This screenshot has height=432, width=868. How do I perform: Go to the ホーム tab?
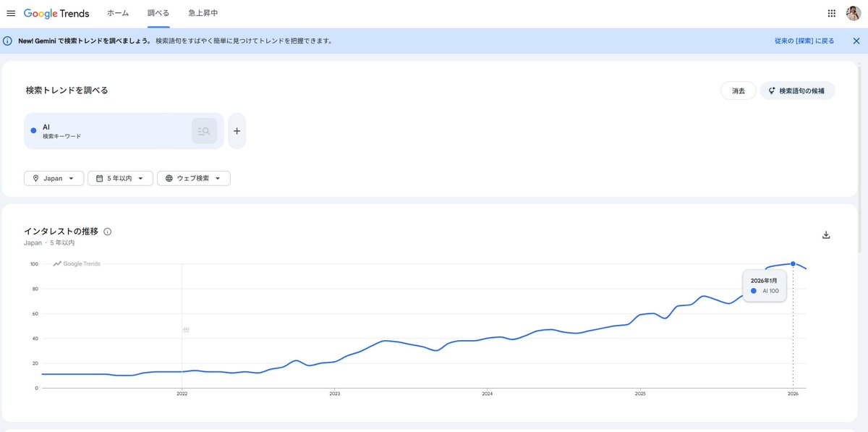[118, 14]
